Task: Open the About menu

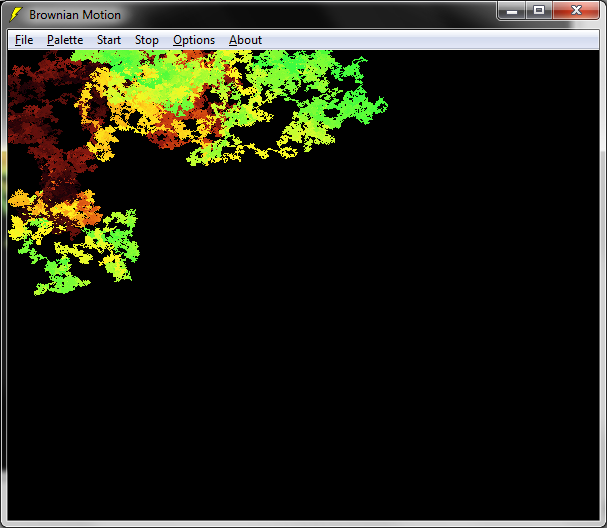Action: point(245,40)
